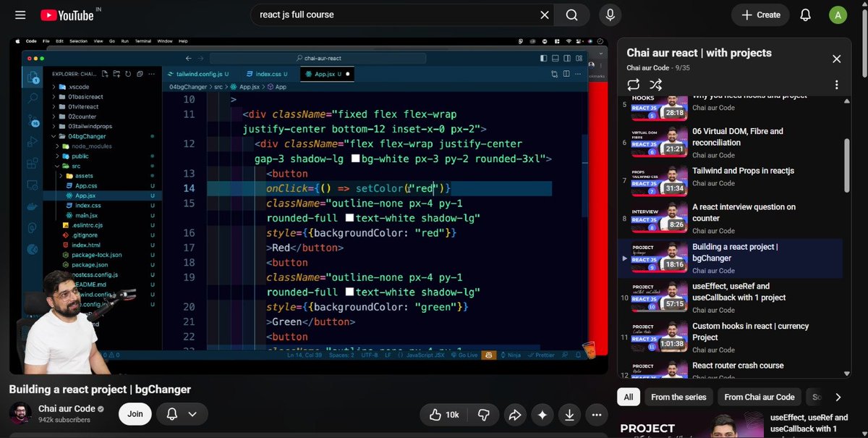868x438 pixels.
Task: Open the account avatar menu
Action: [838, 14]
